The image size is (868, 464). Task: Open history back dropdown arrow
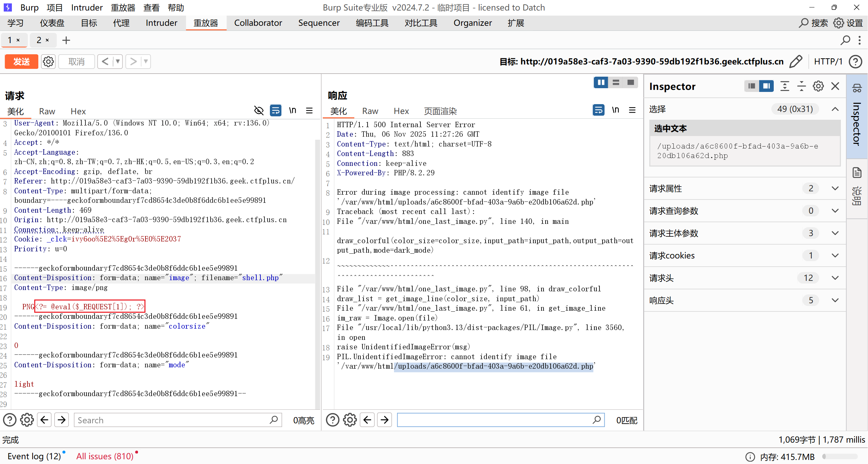coord(118,61)
